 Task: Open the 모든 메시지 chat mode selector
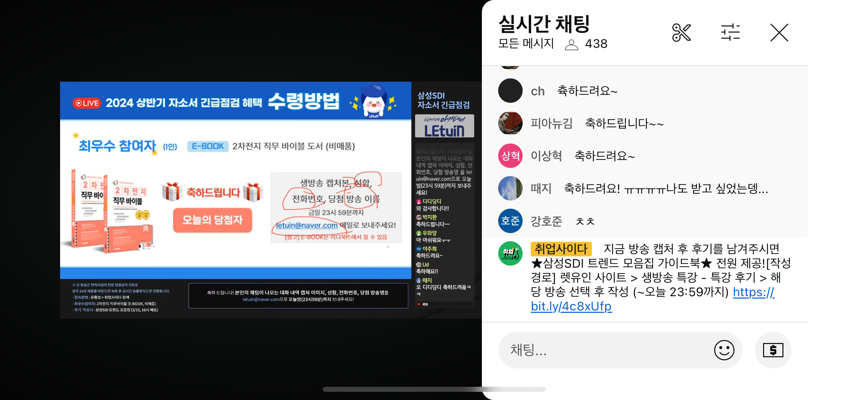pyautogui.click(x=526, y=43)
